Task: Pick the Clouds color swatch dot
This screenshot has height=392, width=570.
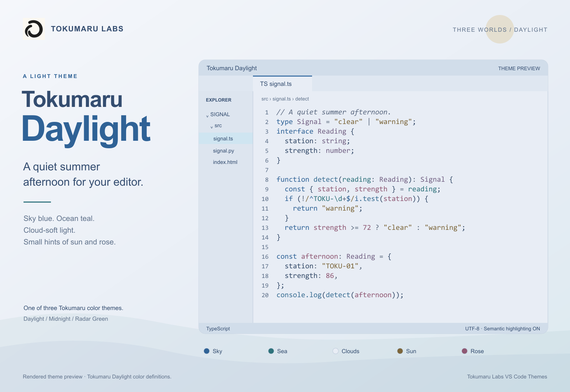Action: [x=336, y=351]
